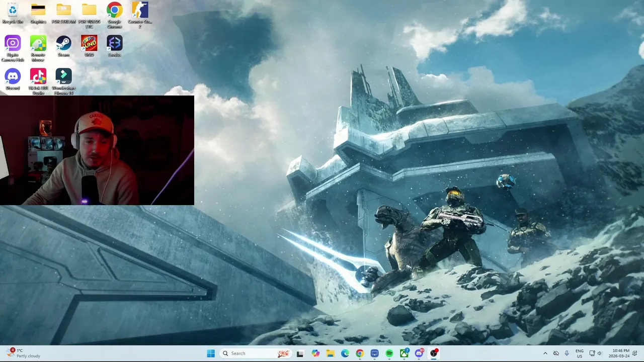
Task: Click the crossed-out cloud tray icon
Action: pos(556,353)
